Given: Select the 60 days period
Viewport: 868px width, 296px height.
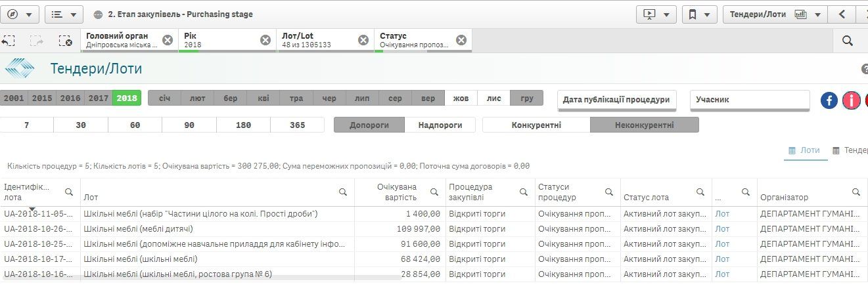Looking at the screenshot, I should tap(135, 125).
